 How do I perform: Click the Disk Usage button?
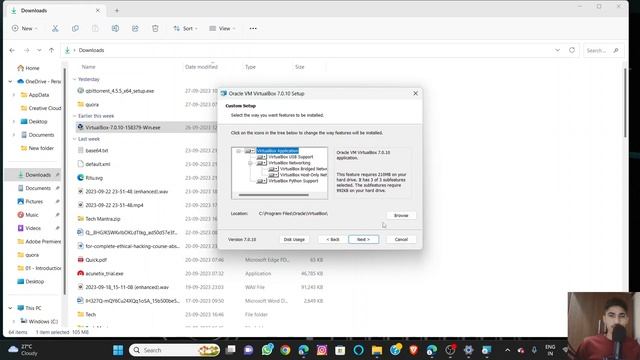pyautogui.click(x=294, y=240)
